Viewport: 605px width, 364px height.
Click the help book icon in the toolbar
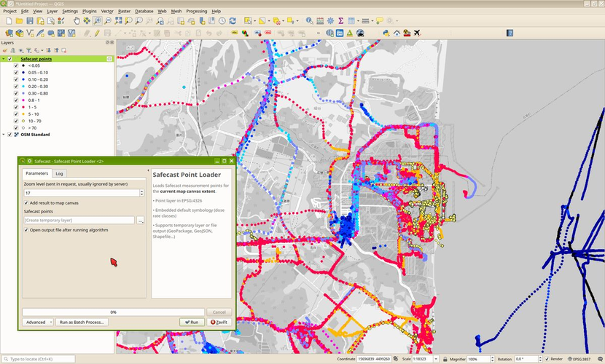pos(510,33)
